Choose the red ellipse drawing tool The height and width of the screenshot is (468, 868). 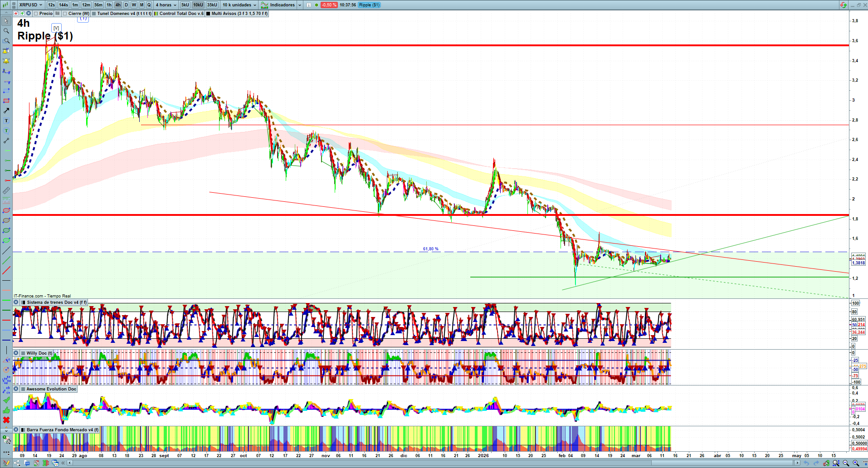[x=6, y=210]
